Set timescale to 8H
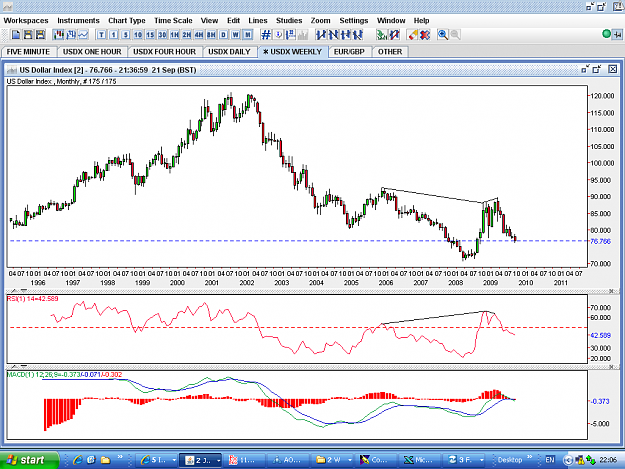The height and width of the screenshot is (469, 625). (x=211, y=35)
